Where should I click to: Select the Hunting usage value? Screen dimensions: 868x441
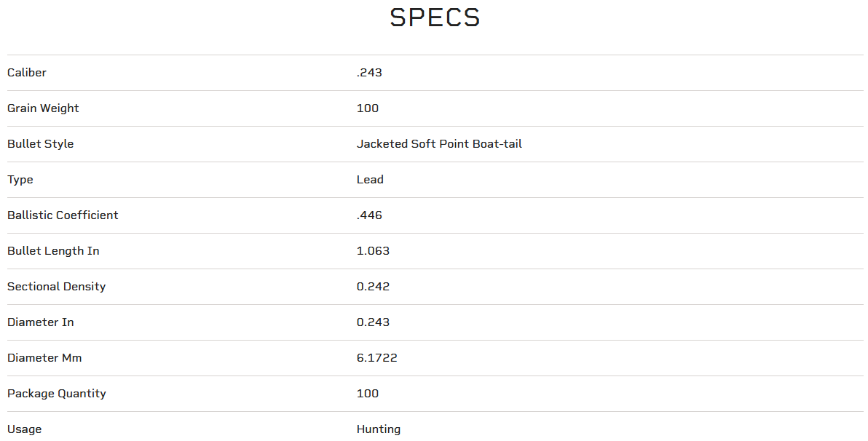click(379, 429)
